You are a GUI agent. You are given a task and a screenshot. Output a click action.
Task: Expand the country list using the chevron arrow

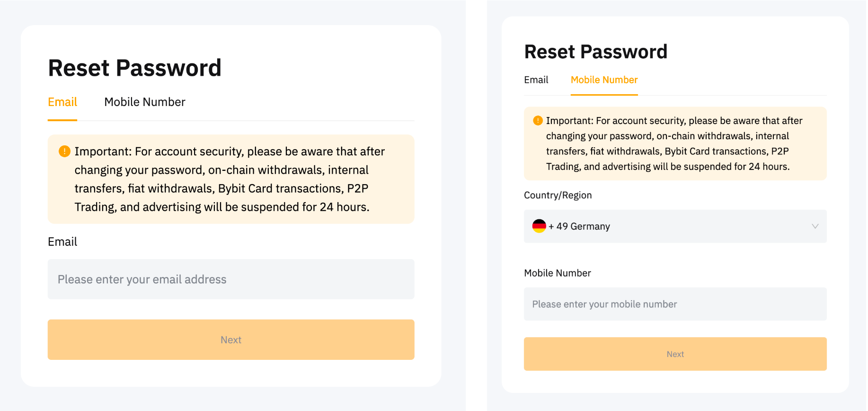[x=815, y=226]
